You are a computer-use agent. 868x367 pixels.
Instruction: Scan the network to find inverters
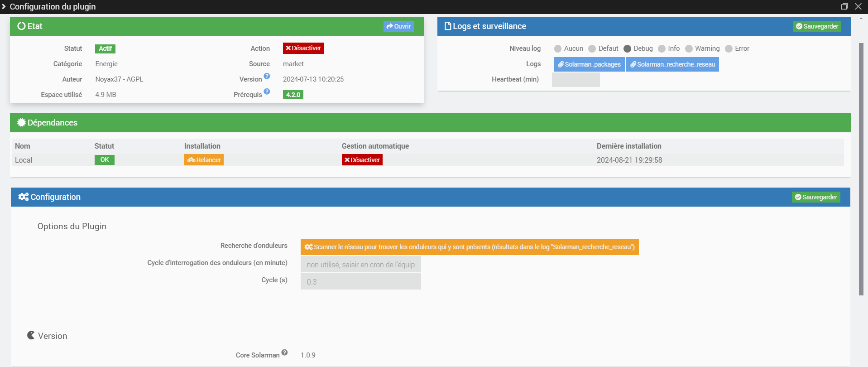(470, 247)
